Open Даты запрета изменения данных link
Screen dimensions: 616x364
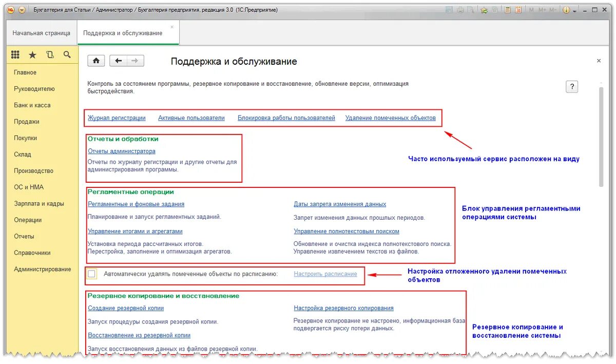340,204
